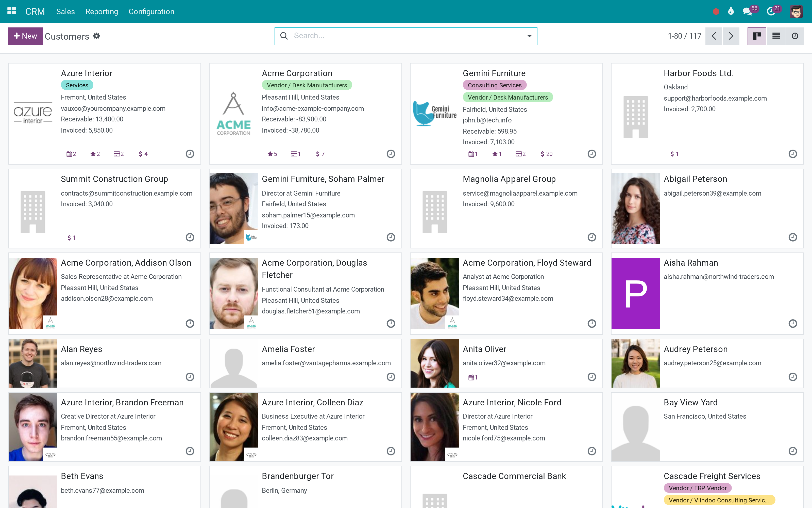Create a New customer

(x=25, y=36)
